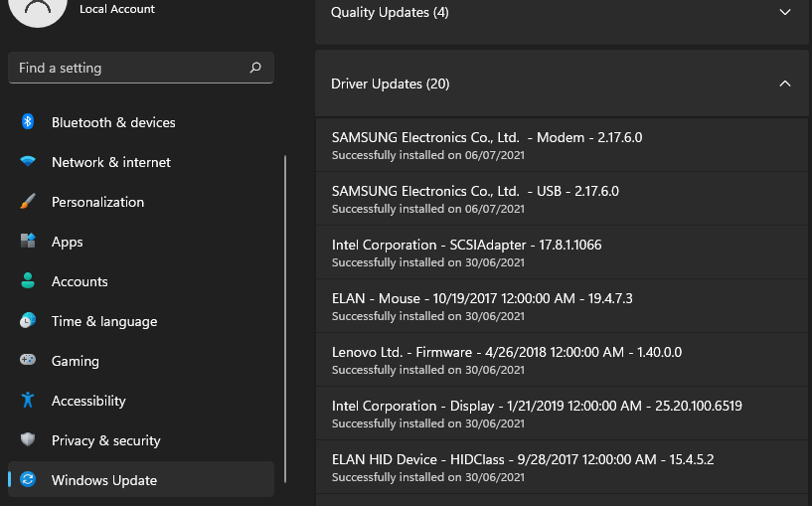The height and width of the screenshot is (506, 812).
Task: Go to Gaming settings label
Action: click(76, 361)
